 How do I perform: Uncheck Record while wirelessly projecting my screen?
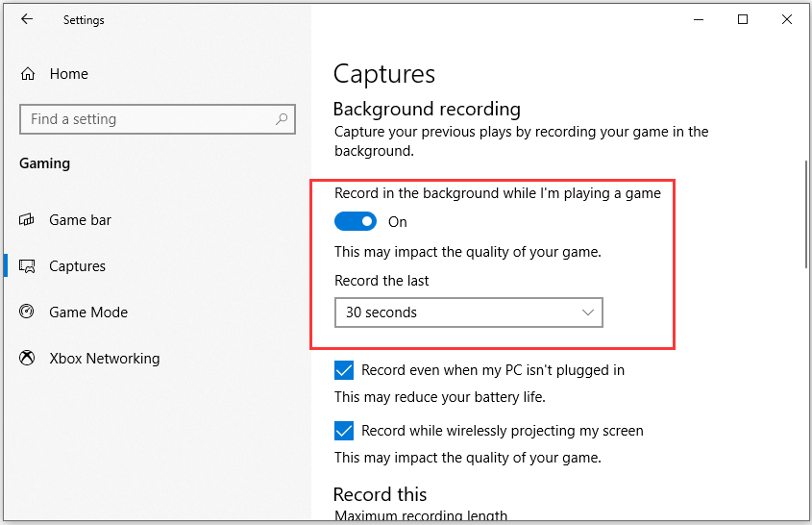click(344, 431)
